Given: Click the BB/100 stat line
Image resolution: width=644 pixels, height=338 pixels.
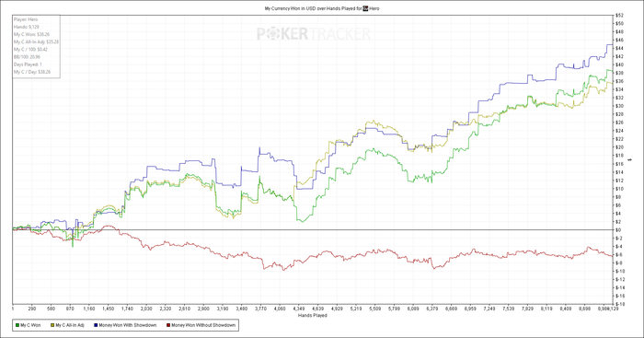Looking at the screenshot, I should click(27, 57).
